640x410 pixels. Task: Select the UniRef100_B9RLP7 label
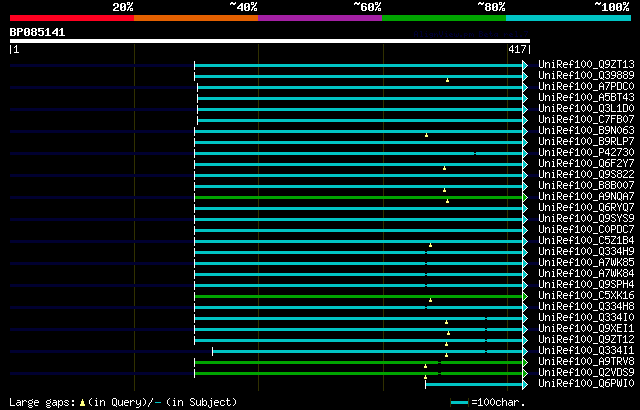pyautogui.click(x=586, y=142)
